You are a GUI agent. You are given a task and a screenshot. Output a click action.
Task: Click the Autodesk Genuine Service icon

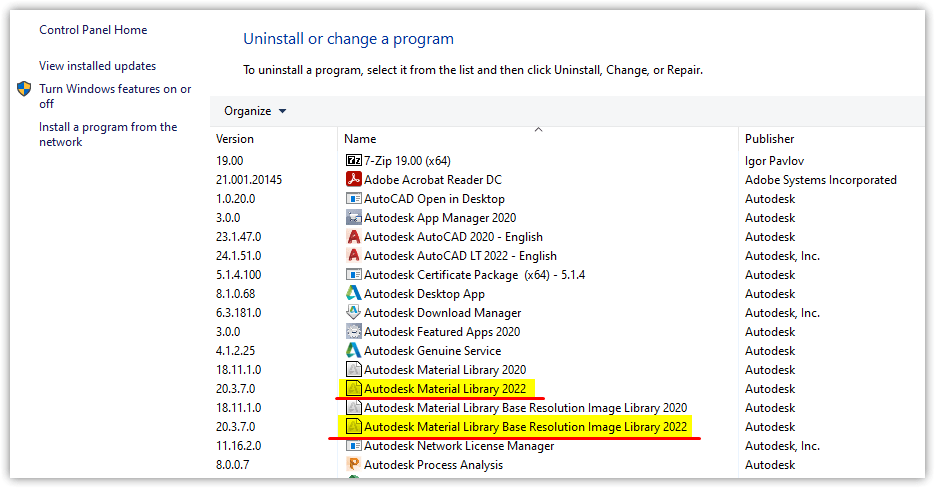(354, 350)
